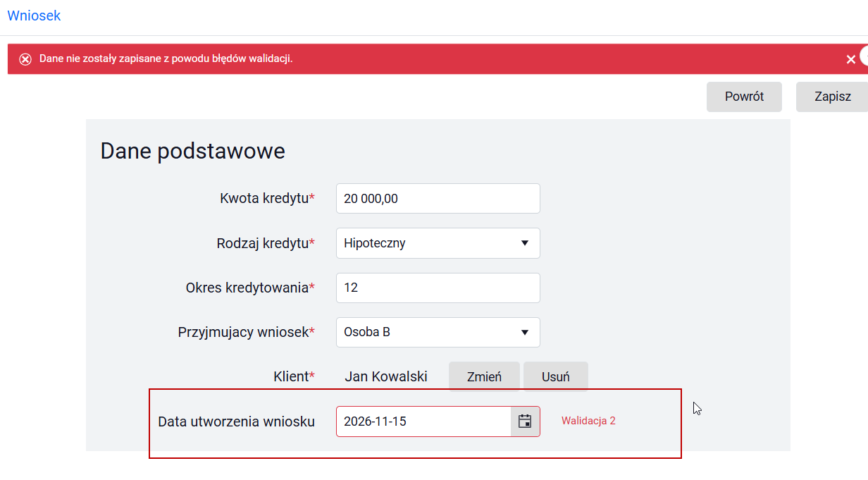Expand the Przyjmujacy wniosek dropdown
Viewport: 868px width, 480px height.
click(x=438, y=332)
